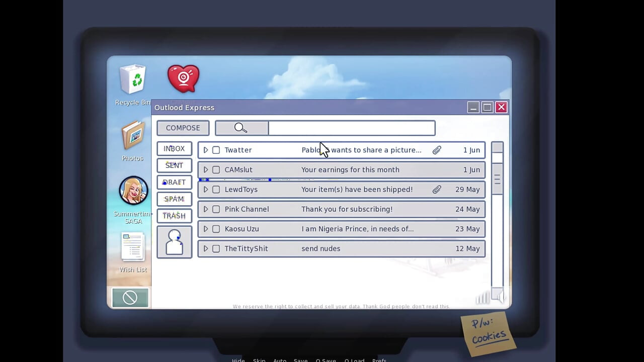Expand the TheTittyShit email arrow
Screen dimensions: 644x362
205,248
